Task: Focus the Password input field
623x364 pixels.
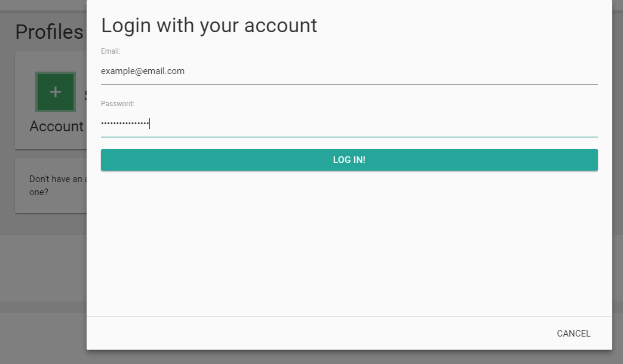Action: [349, 124]
